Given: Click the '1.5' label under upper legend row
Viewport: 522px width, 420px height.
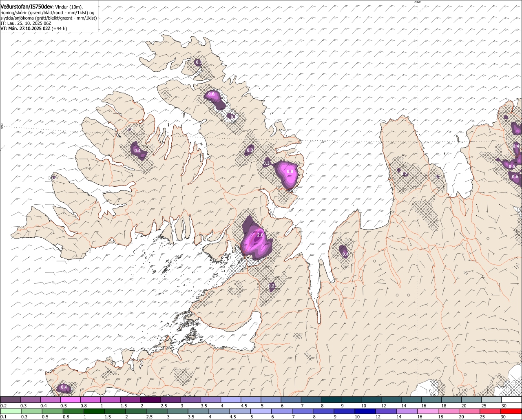Looking at the screenshot, I should 124,406.
